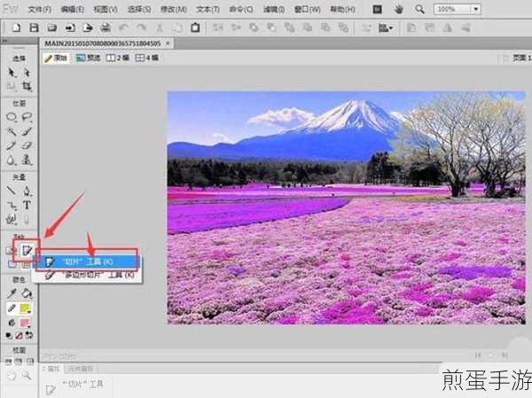Open the 命令(C) menu
The image size is (532, 398).
241,9
